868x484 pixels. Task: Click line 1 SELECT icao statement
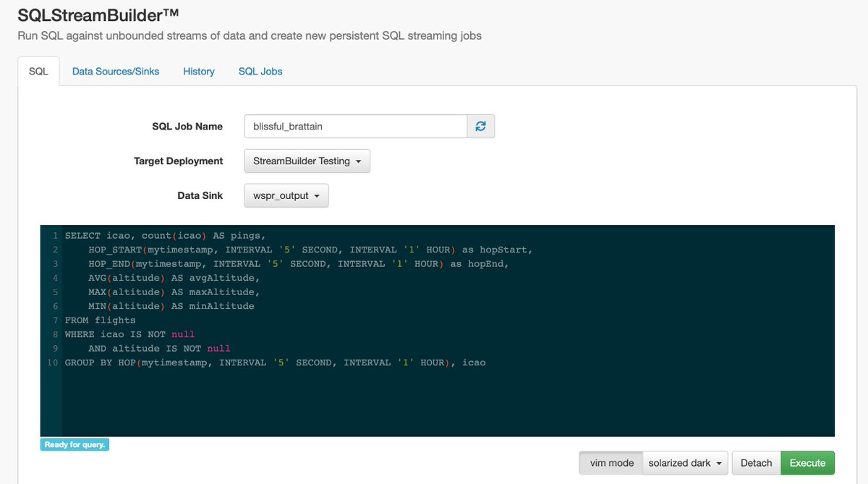[166, 235]
